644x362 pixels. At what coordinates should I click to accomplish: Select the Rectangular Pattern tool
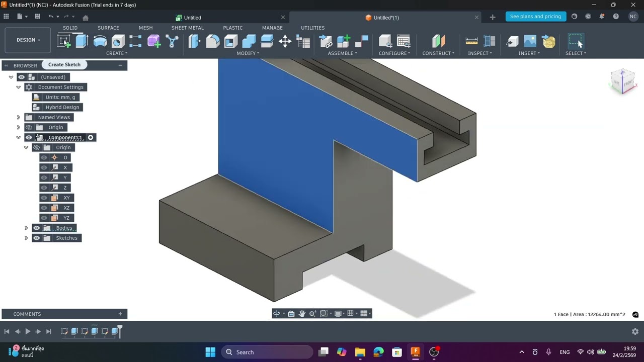pyautogui.click(x=136, y=41)
